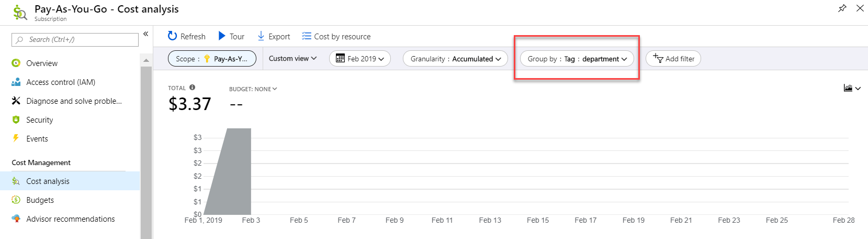
Task: Open Overview in the sidebar
Action: (x=42, y=63)
